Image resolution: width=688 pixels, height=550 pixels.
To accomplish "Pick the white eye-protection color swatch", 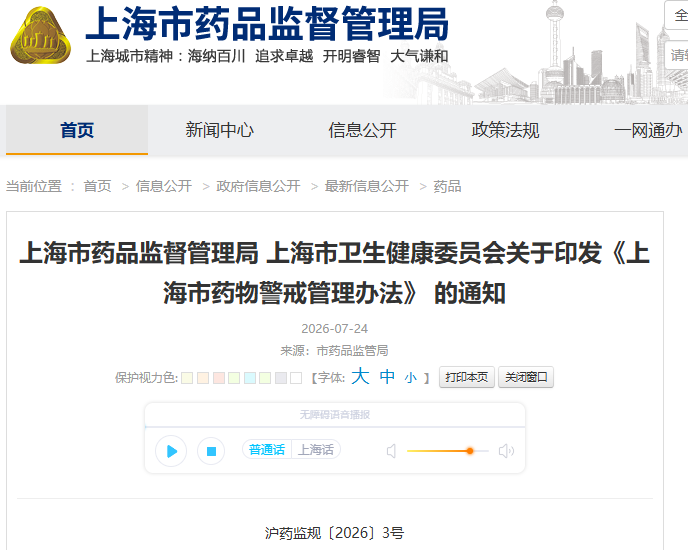I will (x=296, y=378).
